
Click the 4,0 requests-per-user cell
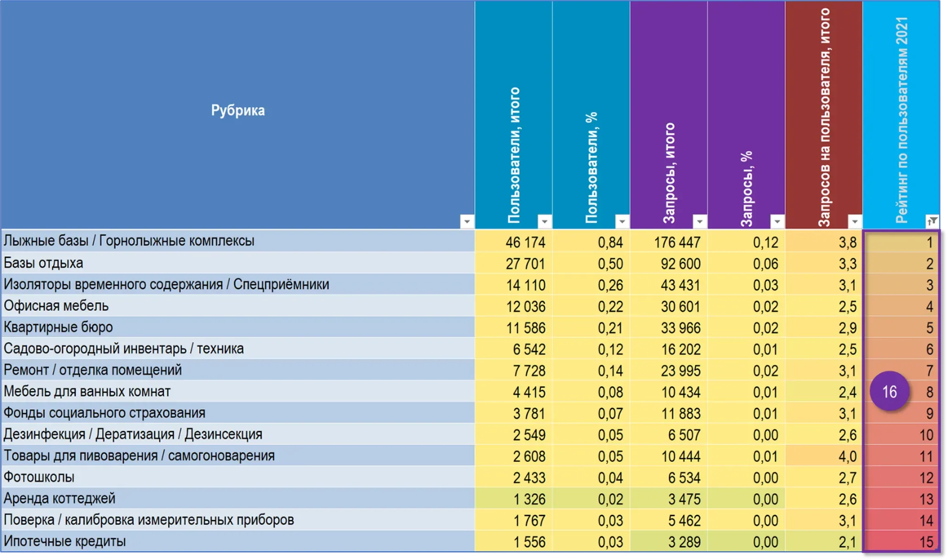[x=824, y=456]
